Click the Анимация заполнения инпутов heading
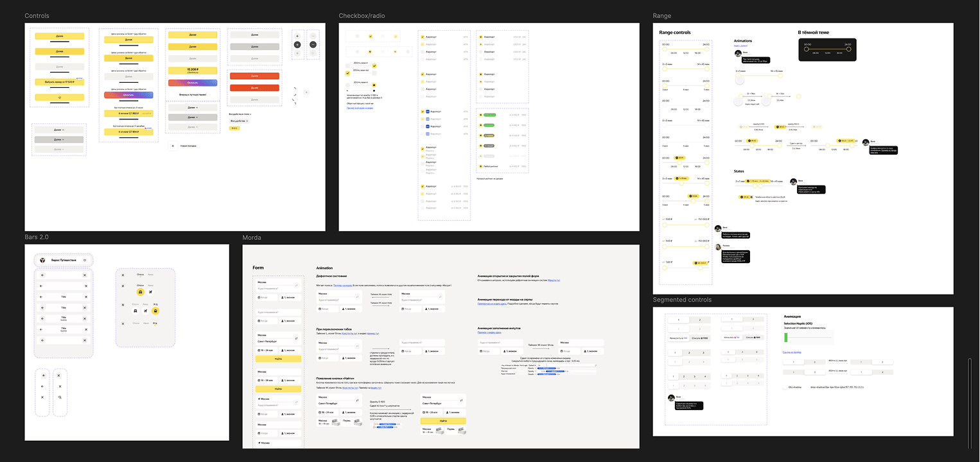This screenshot has height=462, width=980. coord(499,327)
